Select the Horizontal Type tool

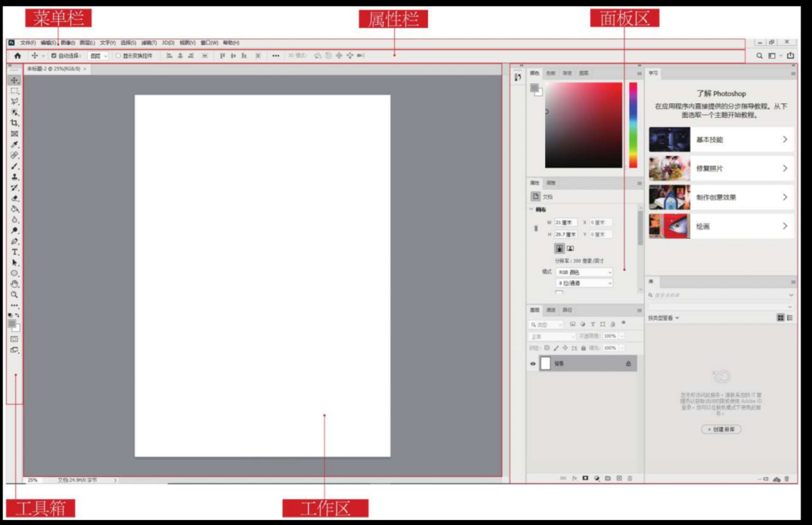tap(15, 252)
